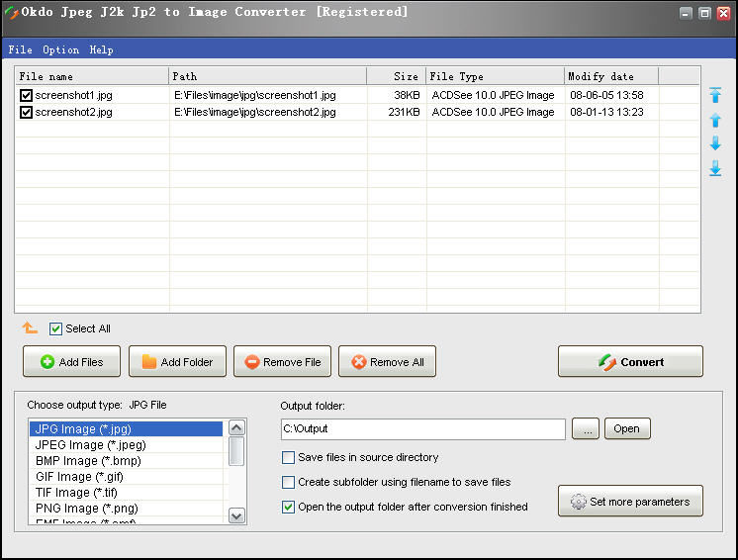Select PNG Image (*.png) output type
The height and width of the screenshot is (560, 738).
(126, 509)
